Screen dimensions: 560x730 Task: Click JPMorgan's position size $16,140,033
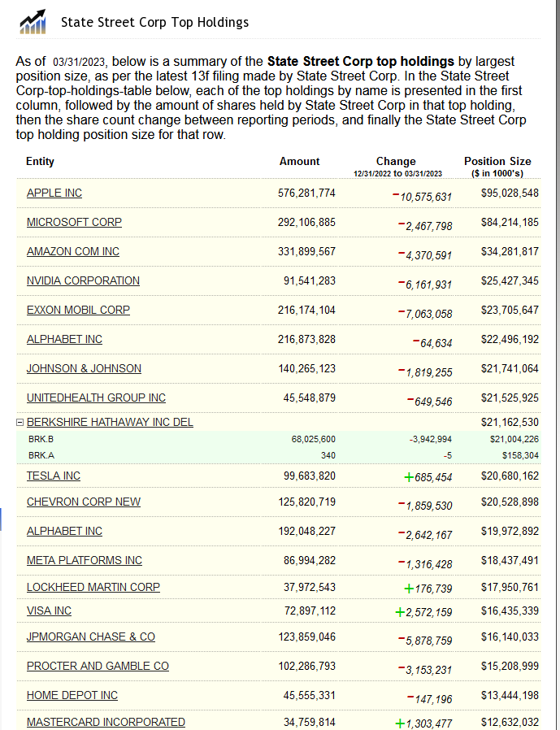tap(510, 637)
